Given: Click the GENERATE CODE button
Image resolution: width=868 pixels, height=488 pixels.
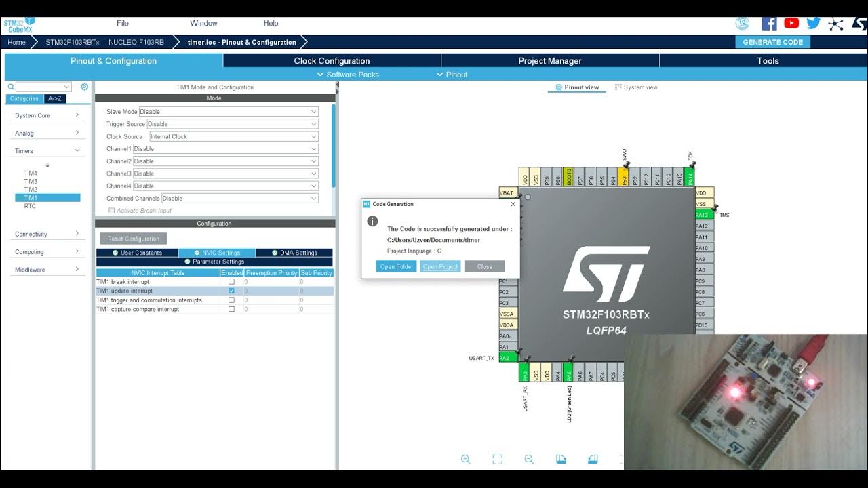Looking at the screenshot, I should click(772, 42).
